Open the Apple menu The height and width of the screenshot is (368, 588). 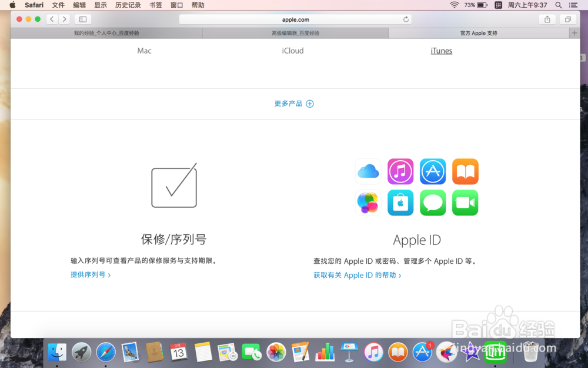[x=12, y=5]
